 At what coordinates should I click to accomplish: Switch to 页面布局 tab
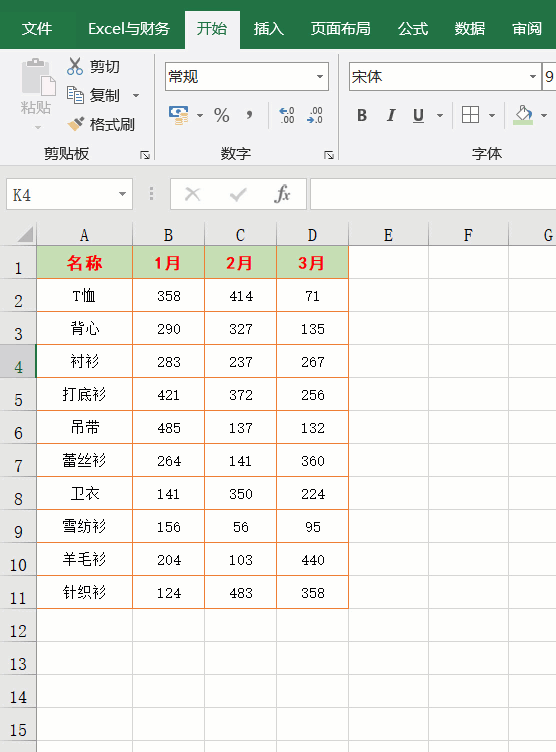point(341,29)
